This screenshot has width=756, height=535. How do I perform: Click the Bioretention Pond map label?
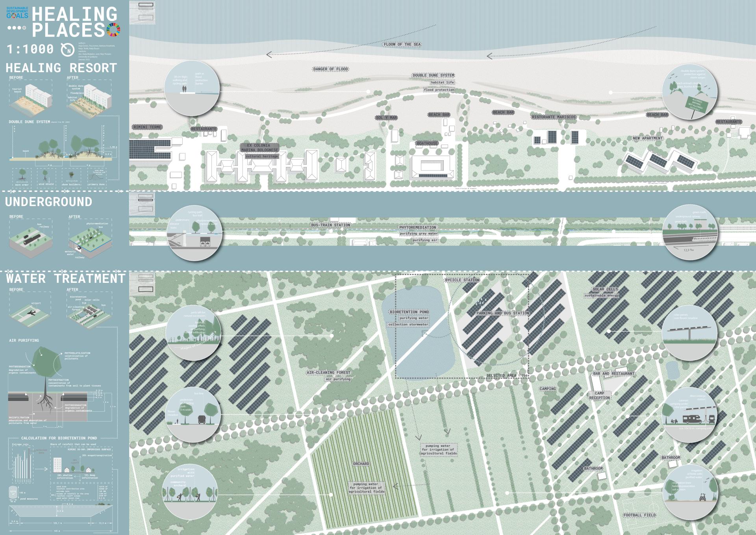[x=409, y=312]
